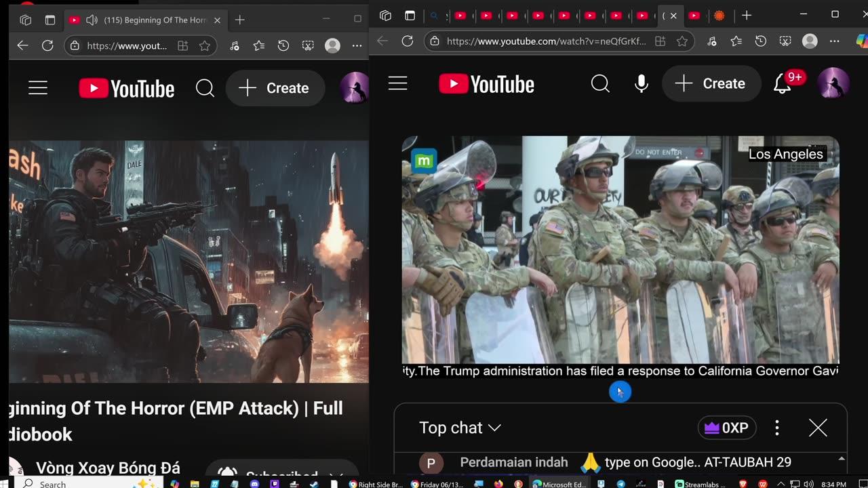The width and height of the screenshot is (868, 488).
Task: Open Microsoft Edge taskbar button
Action: [x=560, y=484]
